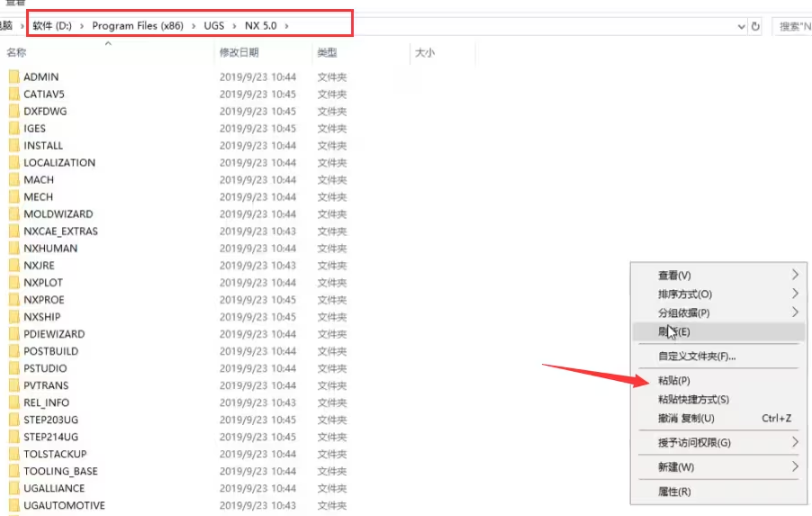Click the 授予访问权限(G) context menu entry
The image size is (812, 516).
[718, 442]
